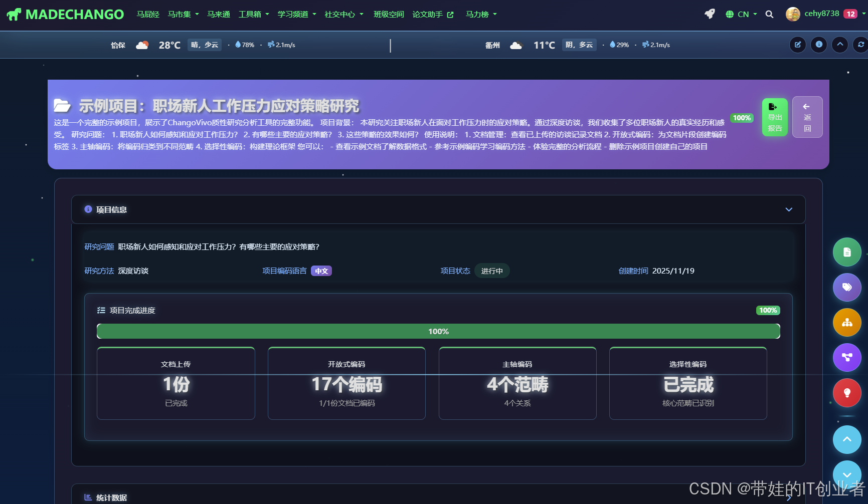The height and width of the screenshot is (504, 868).
Task: Click the info icon in the weather bar
Action: click(818, 45)
